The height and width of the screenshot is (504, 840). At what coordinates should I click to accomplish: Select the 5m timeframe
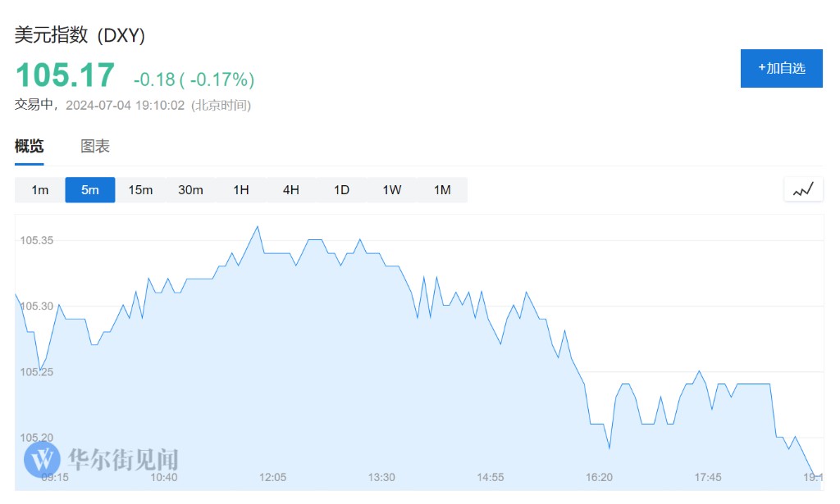(x=90, y=190)
